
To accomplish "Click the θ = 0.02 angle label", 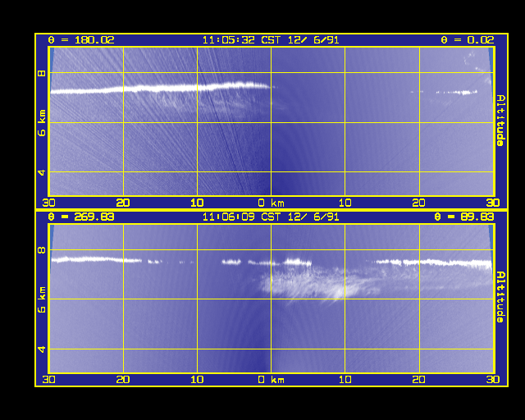I will point(467,40).
